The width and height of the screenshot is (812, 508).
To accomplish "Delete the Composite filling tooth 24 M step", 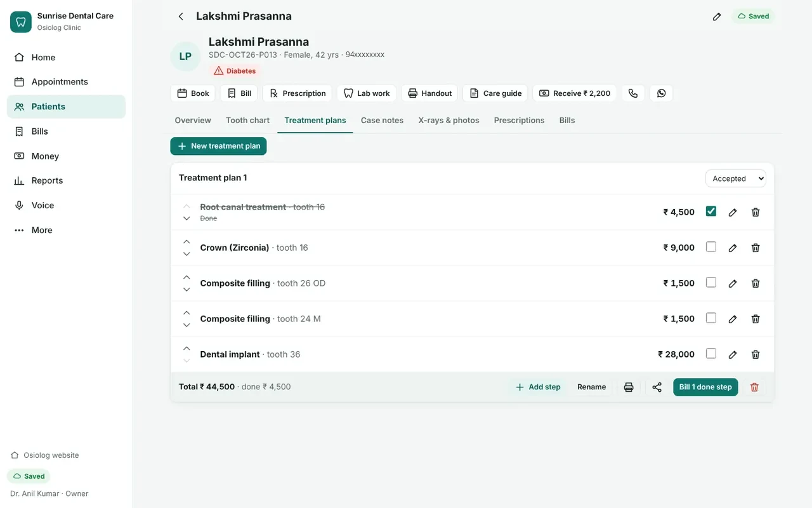I will 756,319.
